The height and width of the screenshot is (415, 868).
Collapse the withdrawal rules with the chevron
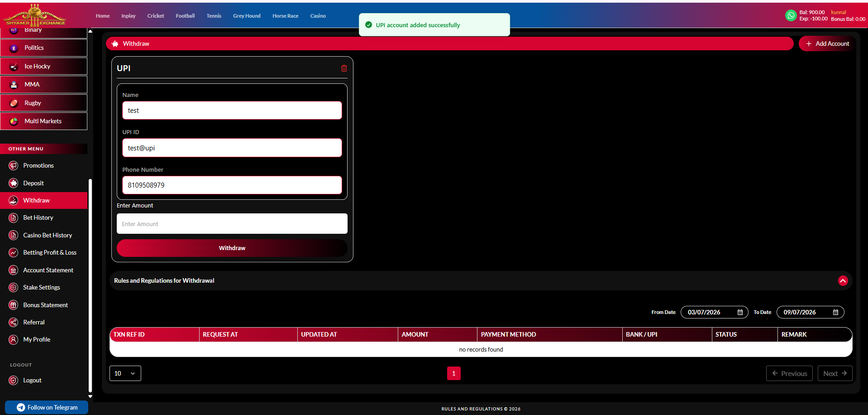(843, 281)
